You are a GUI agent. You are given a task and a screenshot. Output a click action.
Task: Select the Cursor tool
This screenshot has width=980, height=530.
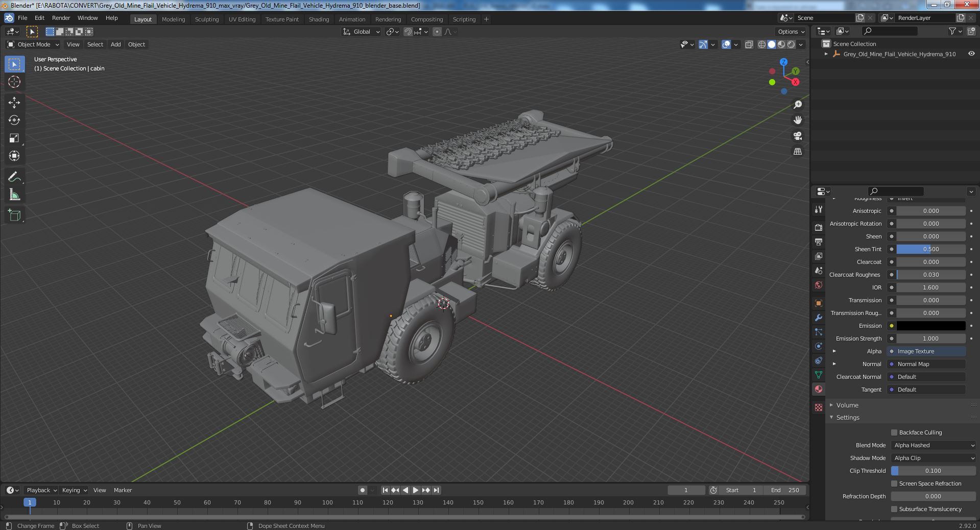(14, 82)
